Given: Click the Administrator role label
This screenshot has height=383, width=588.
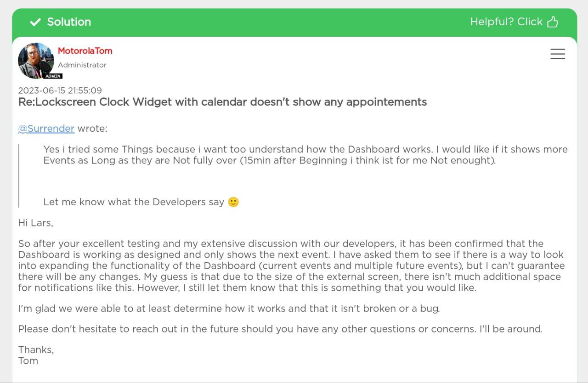Looking at the screenshot, I should click(x=82, y=65).
